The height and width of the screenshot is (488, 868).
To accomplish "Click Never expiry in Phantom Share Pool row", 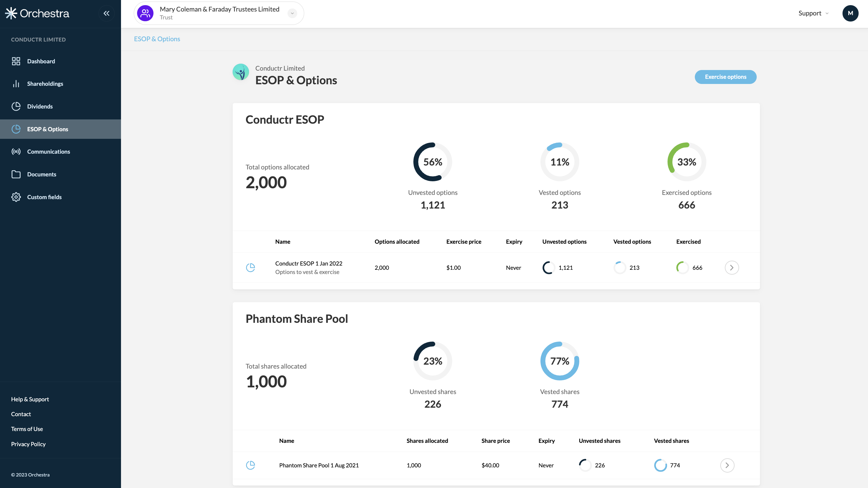I will [546, 466].
